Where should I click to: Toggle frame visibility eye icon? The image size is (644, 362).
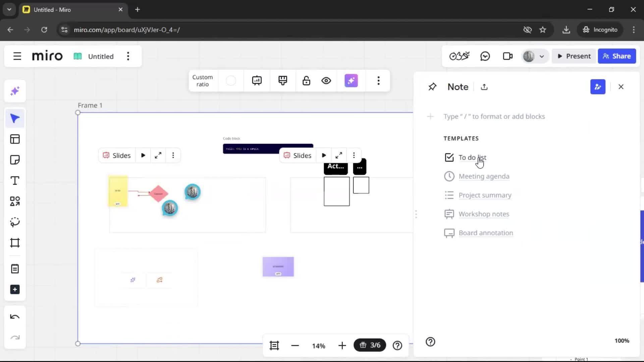click(326, 81)
